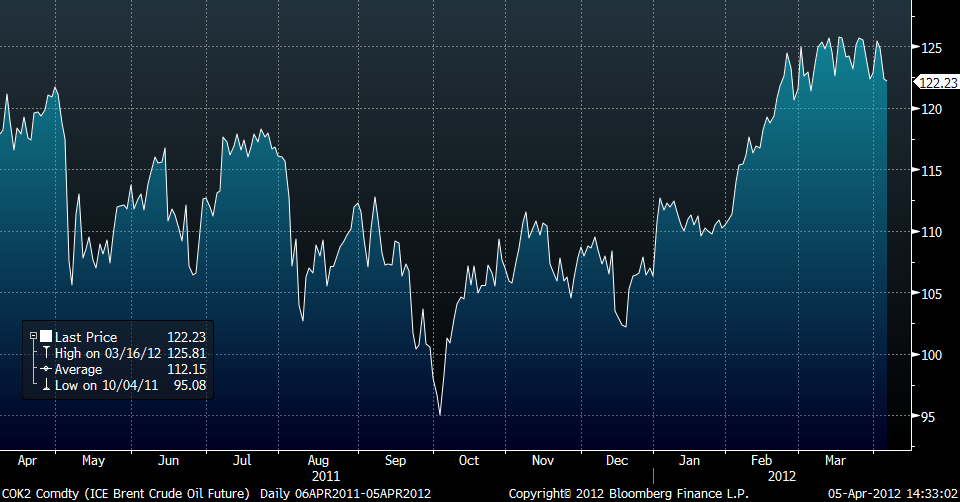Click the white Last Price color swatch

46,337
